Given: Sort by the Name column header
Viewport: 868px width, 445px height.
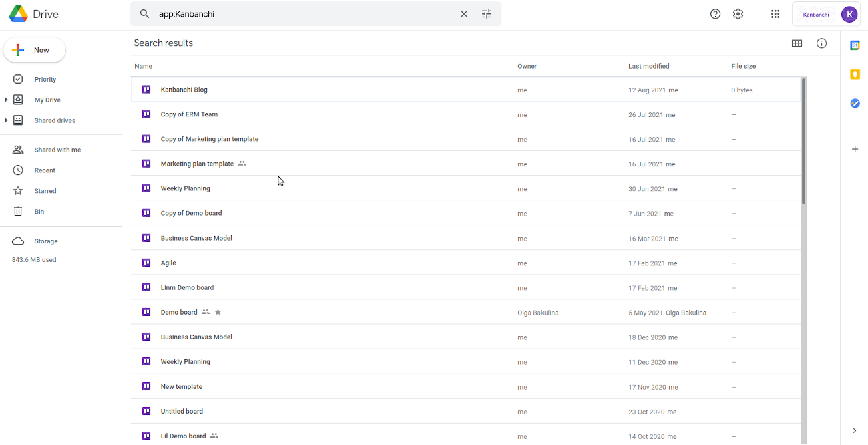Looking at the screenshot, I should tap(143, 67).
